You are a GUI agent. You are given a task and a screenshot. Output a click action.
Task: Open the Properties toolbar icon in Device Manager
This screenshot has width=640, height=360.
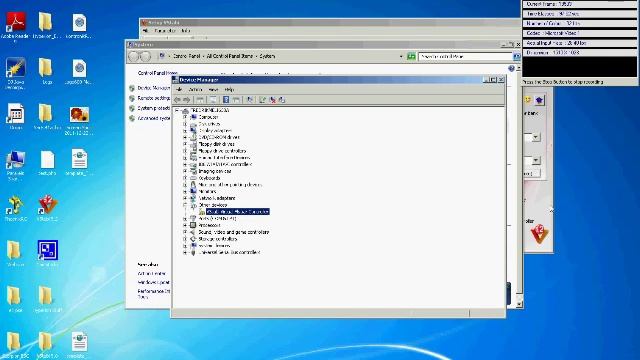click(x=212, y=100)
